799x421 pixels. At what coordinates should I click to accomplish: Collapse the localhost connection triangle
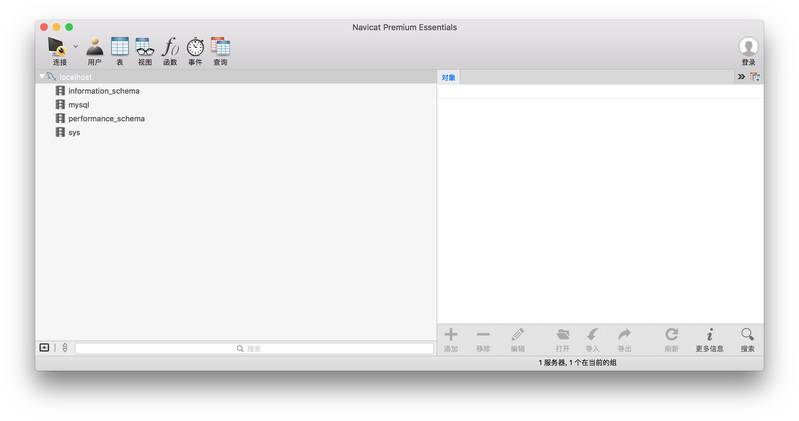(x=42, y=76)
